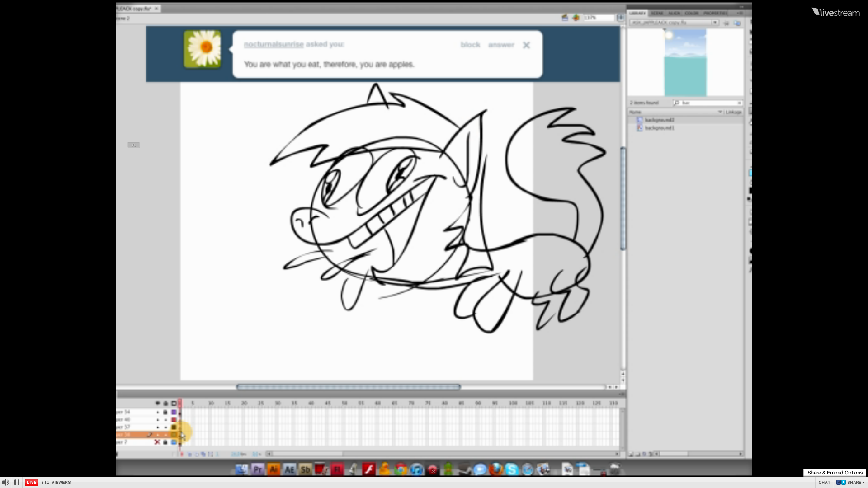Open Premiere Pro from the dock
The height and width of the screenshot is (488, 868).
coord(258,469)
